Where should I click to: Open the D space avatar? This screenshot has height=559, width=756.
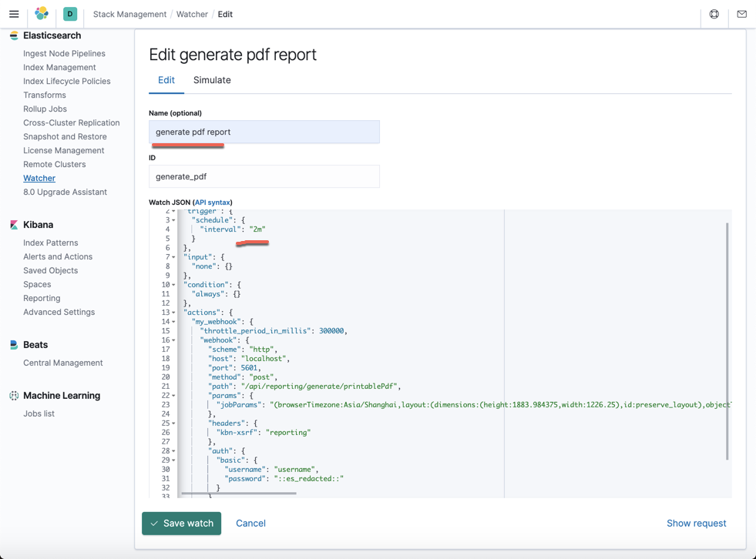click(x=70, y=14)
